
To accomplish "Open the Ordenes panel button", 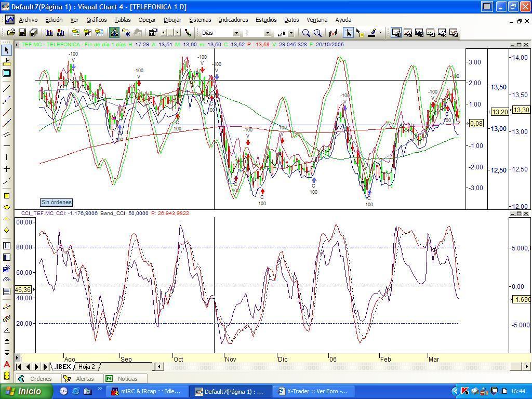I will (x=38, y=379).
